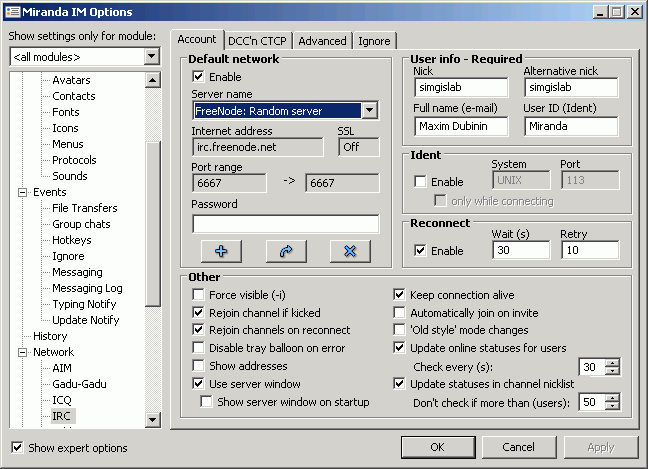The width and height of the screenshot is (648, 469).
Task: Click the add server plus icon button
Action: pyautogui.click(x=221, y=251)
